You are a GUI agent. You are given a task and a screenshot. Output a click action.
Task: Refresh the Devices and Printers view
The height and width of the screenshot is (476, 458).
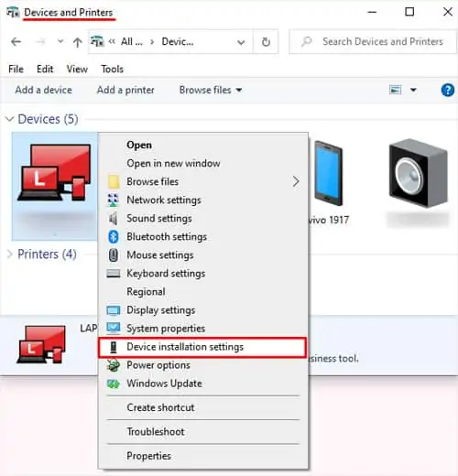click(x=266, y=42)
